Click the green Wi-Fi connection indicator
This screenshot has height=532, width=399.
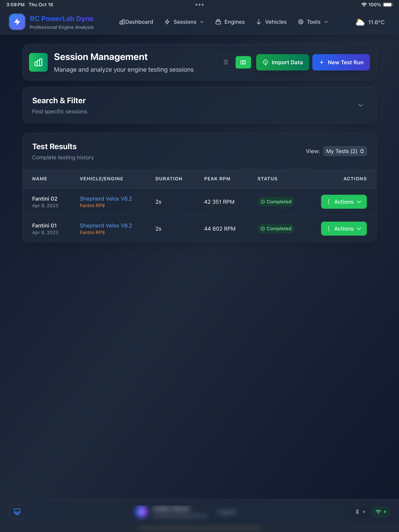click(381, 512)
